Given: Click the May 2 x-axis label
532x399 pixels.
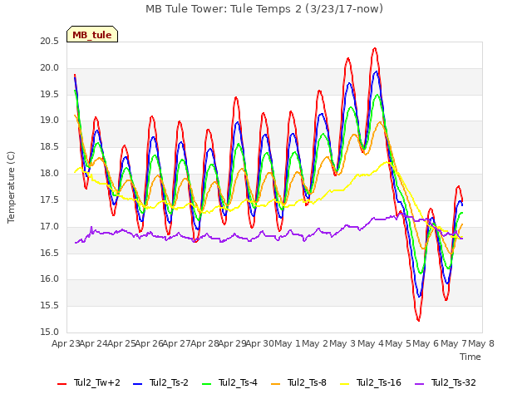Looking at the screenshot, I should 315,344.
